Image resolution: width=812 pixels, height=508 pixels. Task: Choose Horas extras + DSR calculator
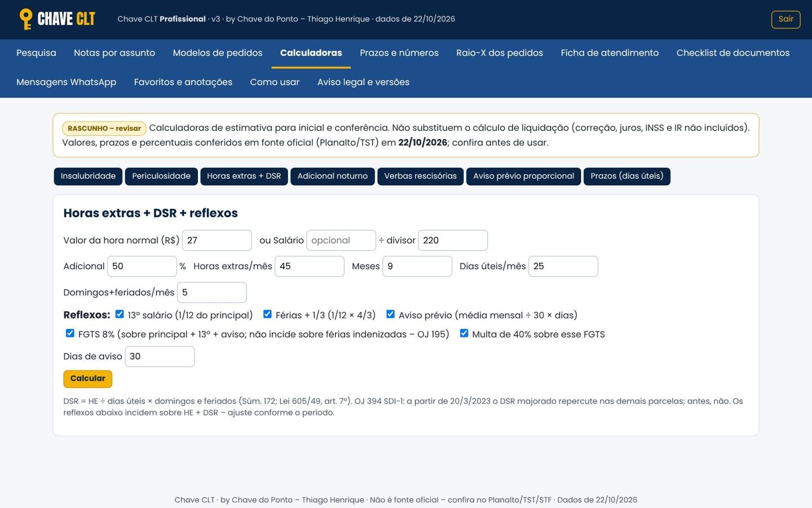point(244,176)
